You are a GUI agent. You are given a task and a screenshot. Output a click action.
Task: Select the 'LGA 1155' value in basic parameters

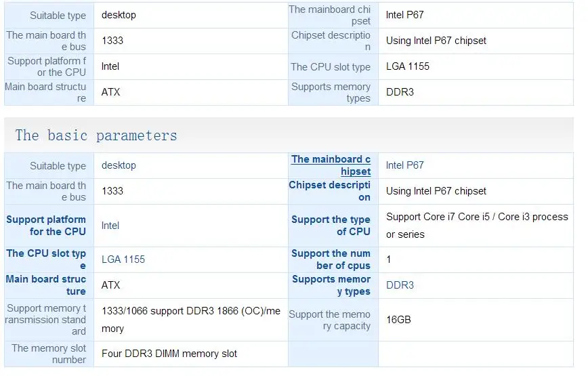click(x=123, y=259)
